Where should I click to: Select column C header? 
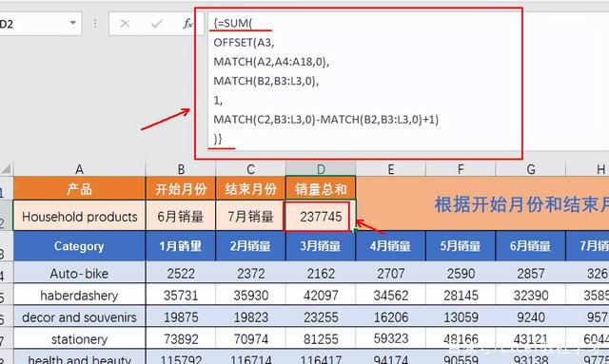click(x=250, y=169)
